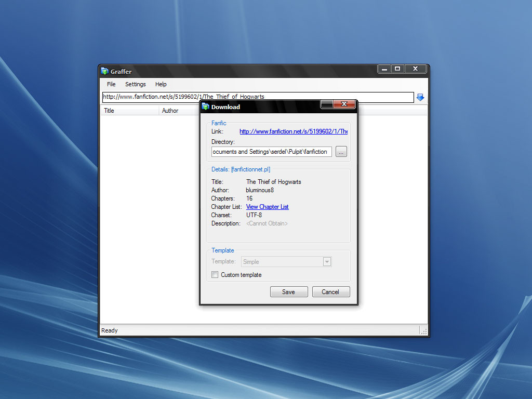532x399 pixels.
Task: Sort list by Author column header
Action: click(x=179, y=111)
